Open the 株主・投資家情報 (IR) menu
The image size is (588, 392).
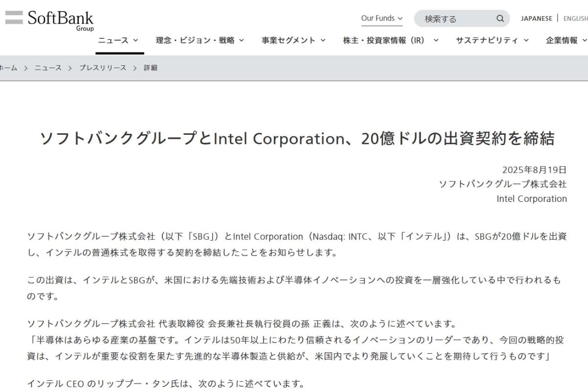[391, 40]
